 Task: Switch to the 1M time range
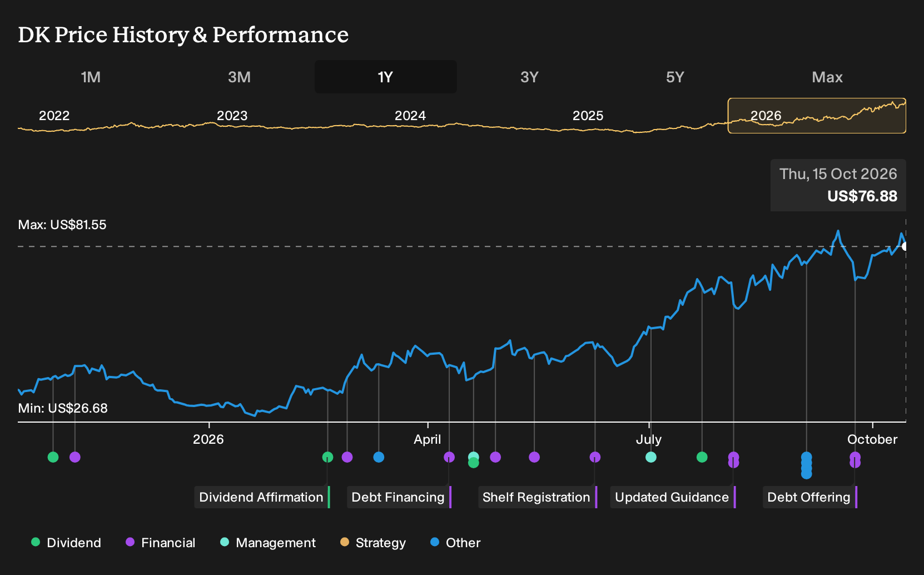[91, 77]
